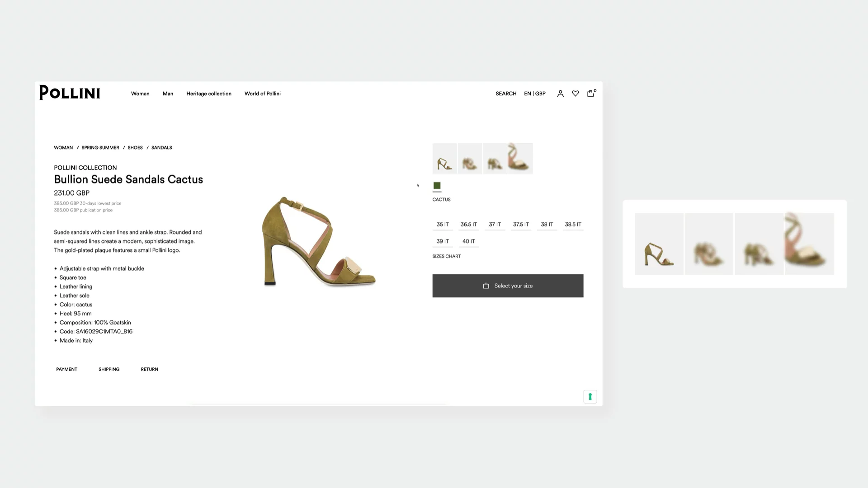
Task: Open the RETURN tab
Action: (150, 369)
